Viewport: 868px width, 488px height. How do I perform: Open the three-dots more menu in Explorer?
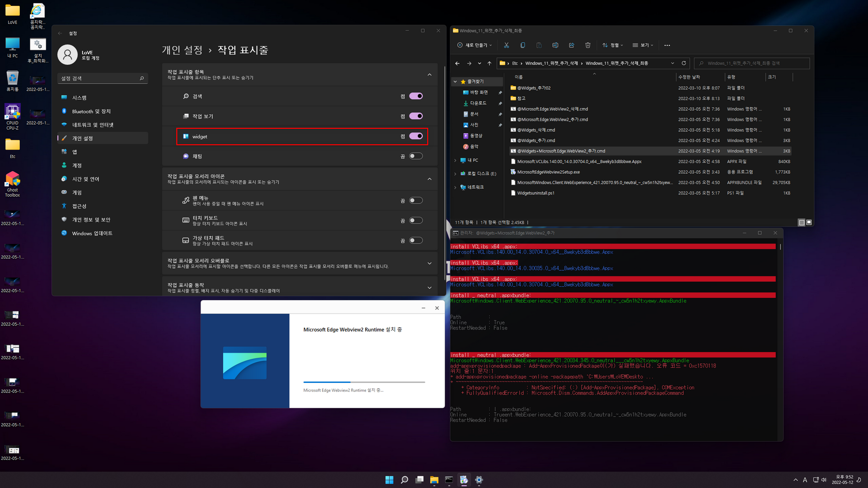pos(667,45)
